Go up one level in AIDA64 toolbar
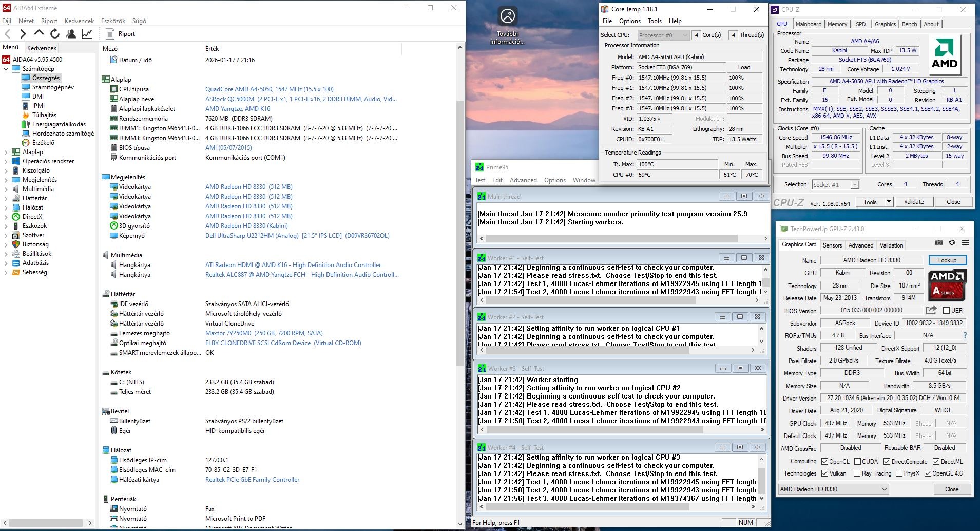 [x=39, y=34]
